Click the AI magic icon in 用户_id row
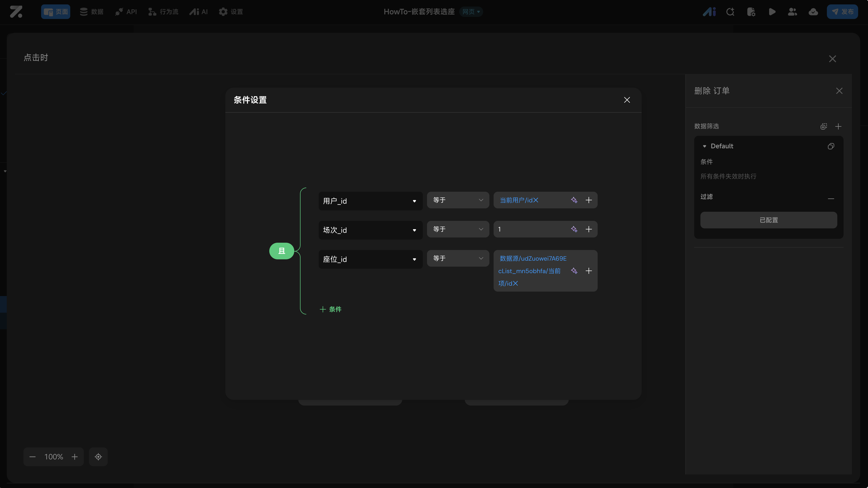The width and height of the screenshot is (868, 488). coord(574,200)
